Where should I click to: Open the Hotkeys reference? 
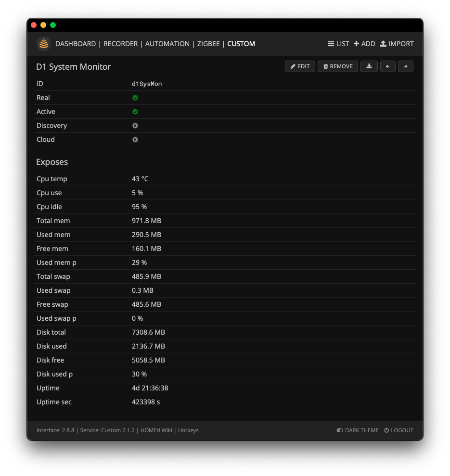[x=188, y=430]
